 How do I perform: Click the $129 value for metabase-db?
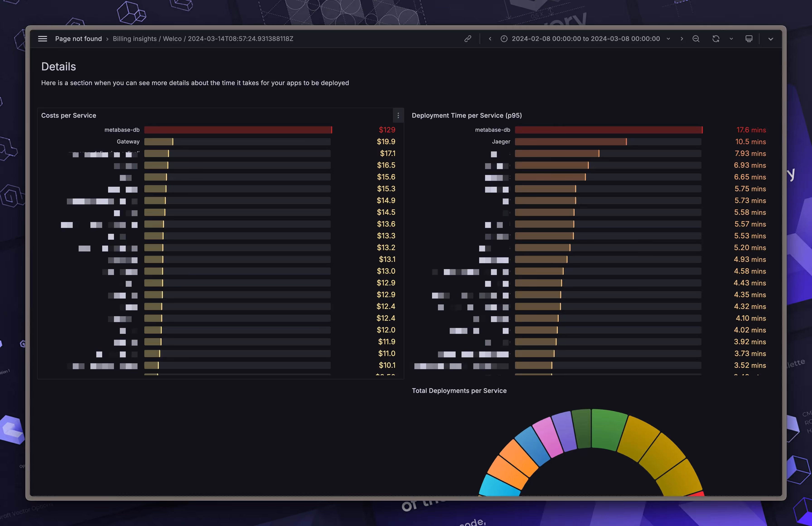click(387, 130)
